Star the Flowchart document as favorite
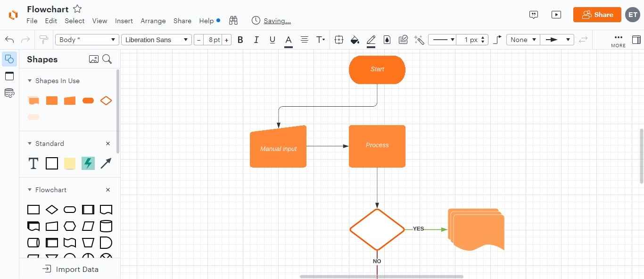Viewport: 644px width, 279px height. pos(77,9)
